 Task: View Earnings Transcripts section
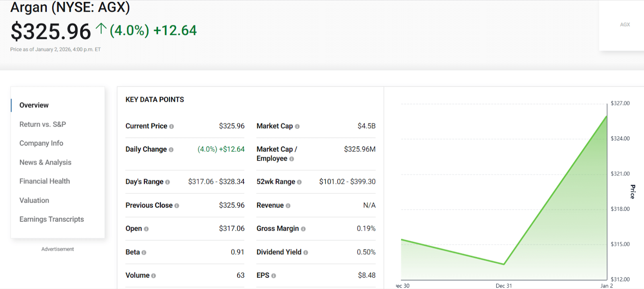pos(52,219)
